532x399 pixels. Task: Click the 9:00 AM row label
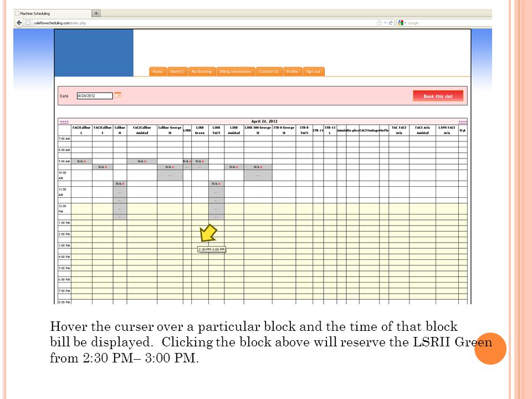[x=64, y=161]
